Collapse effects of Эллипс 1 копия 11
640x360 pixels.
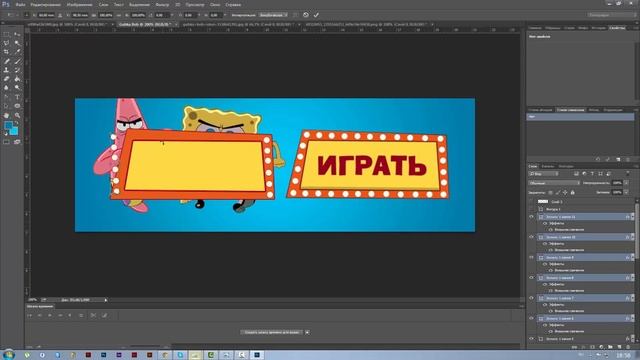click(x=632, y=217)
